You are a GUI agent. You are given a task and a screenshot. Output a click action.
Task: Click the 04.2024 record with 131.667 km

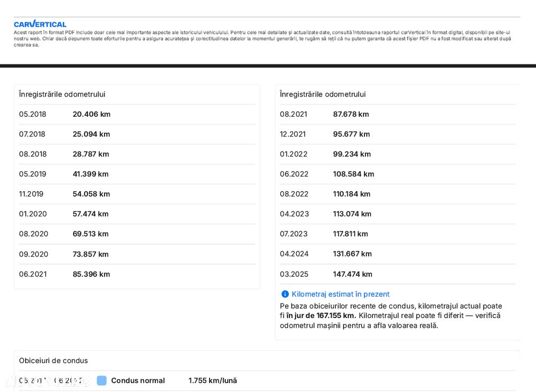coord(398,254)
